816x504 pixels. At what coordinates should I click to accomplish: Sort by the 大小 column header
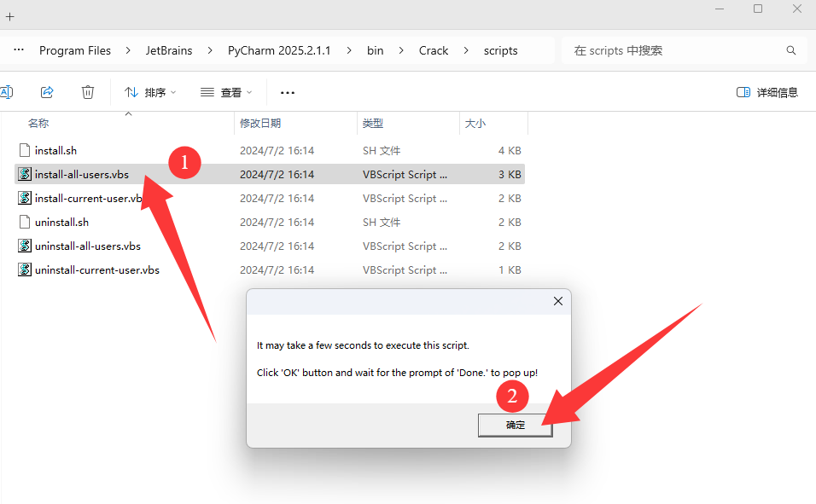(x=475, y=124)
